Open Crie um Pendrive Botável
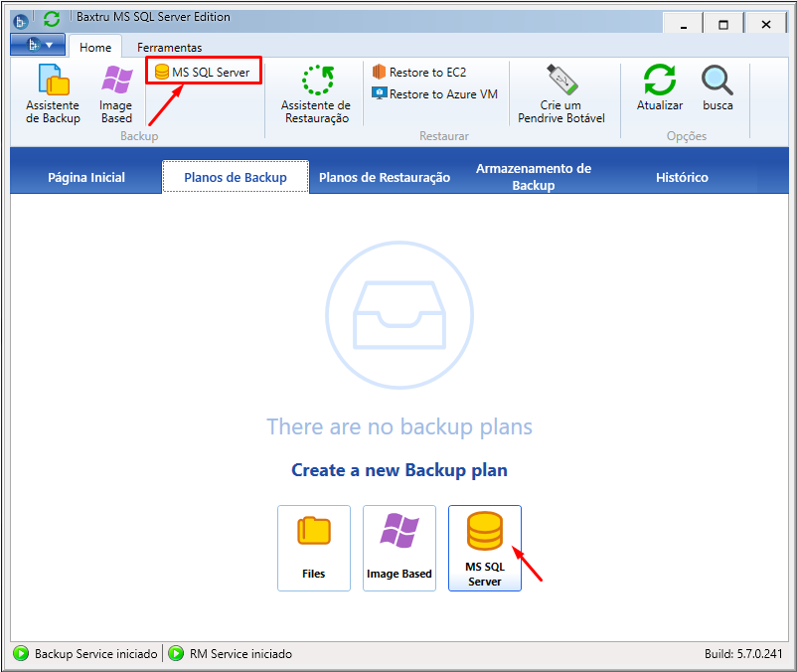Viewport: 797px width, 672px height. pyautogui.click(x=561, y=94)
